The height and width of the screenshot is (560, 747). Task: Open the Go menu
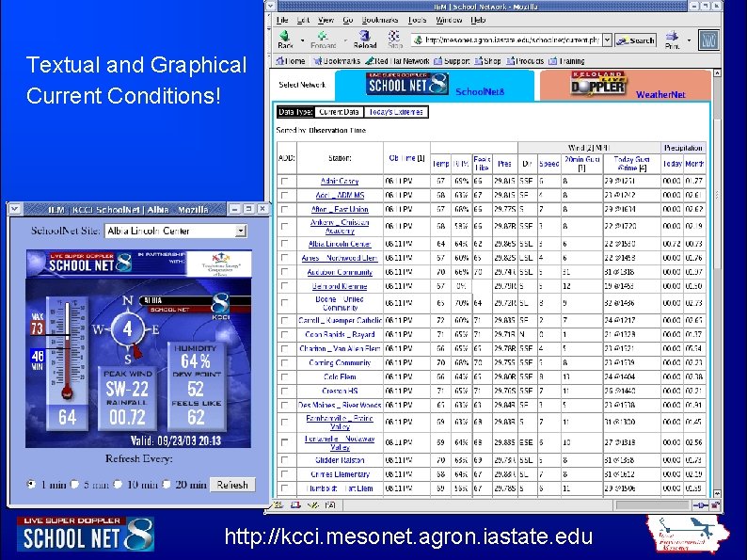click(x=348, y=20)
